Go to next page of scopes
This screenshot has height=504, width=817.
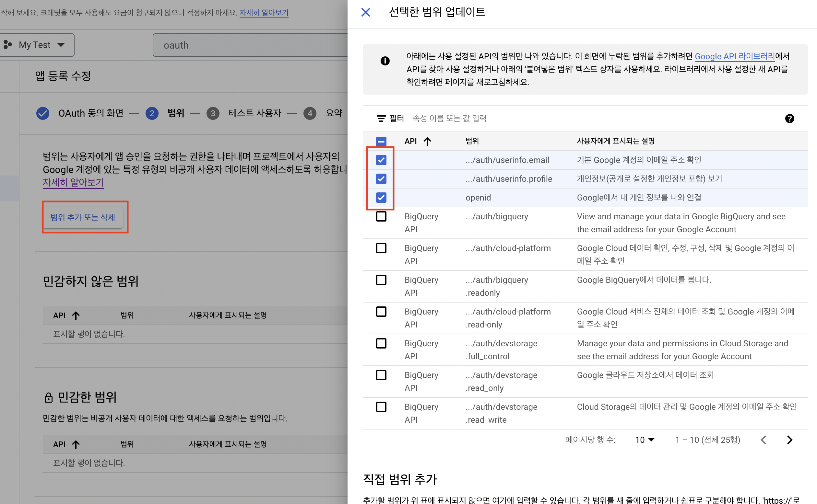[789, 440]
